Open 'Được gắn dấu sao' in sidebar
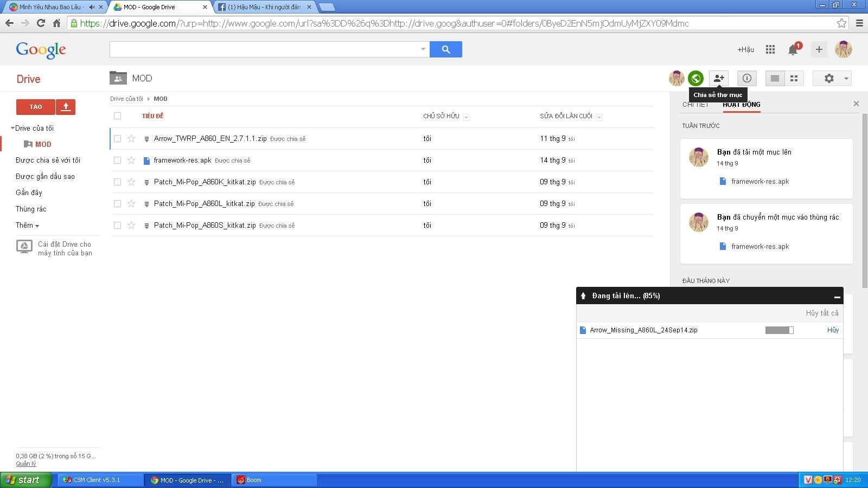868x488 pixels. tap(45, 177)
